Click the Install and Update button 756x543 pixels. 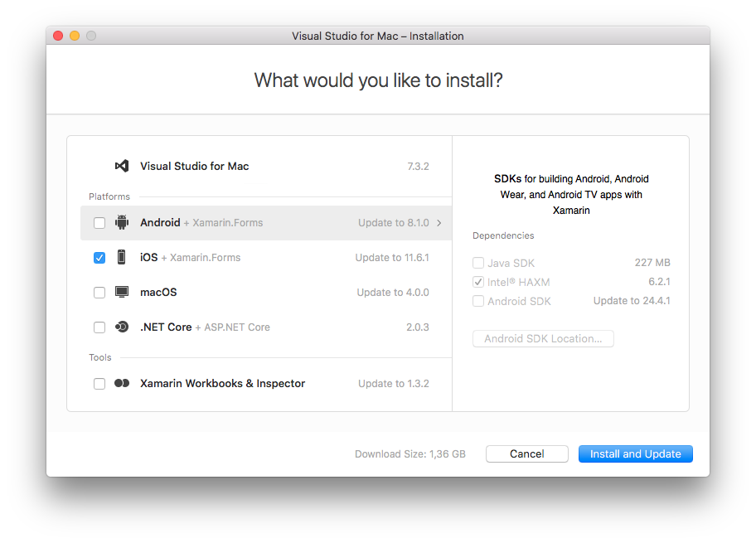(x=636, y=453)
